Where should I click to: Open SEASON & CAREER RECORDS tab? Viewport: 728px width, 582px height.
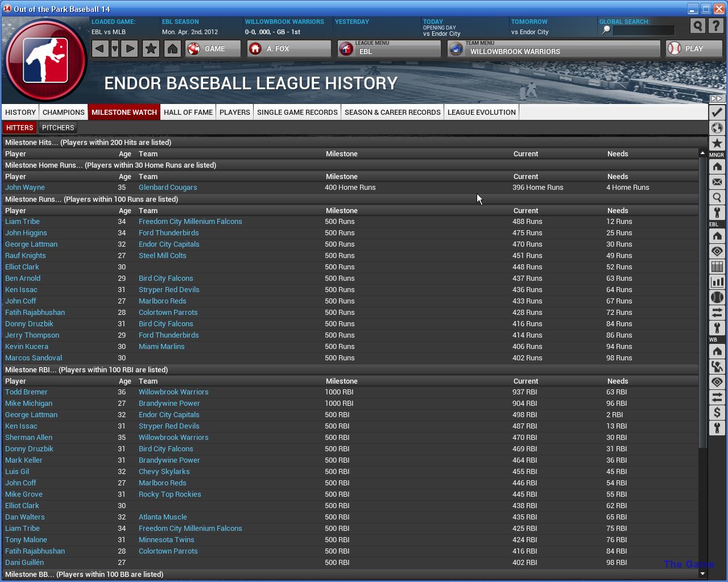click(x=392, y=112)
